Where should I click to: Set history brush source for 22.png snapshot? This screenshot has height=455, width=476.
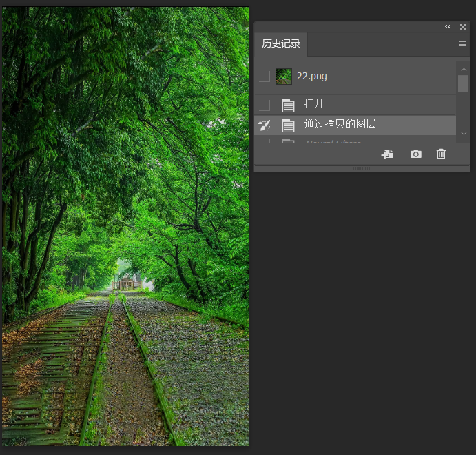[x=265, y=77]
